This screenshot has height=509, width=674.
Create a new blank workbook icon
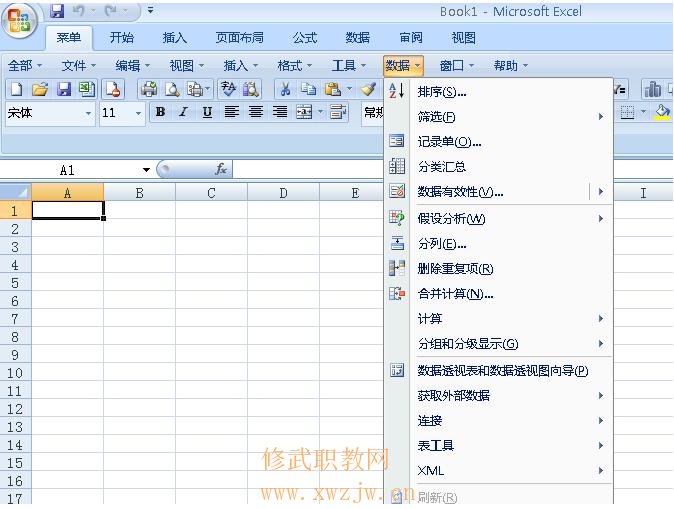coord(16,89)
